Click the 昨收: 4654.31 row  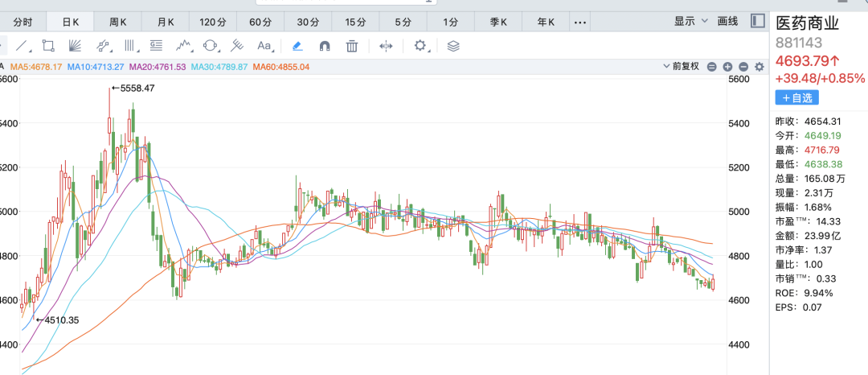pos(809,122)
